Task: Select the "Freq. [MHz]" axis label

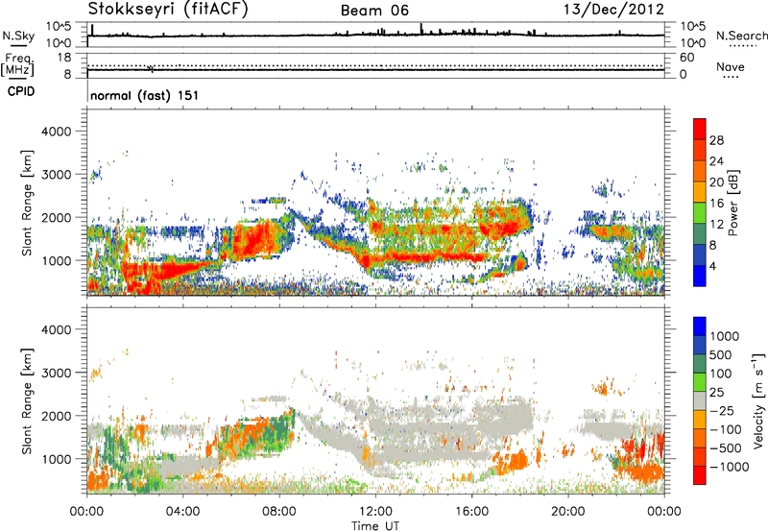Action: click(x=17, y=64)
